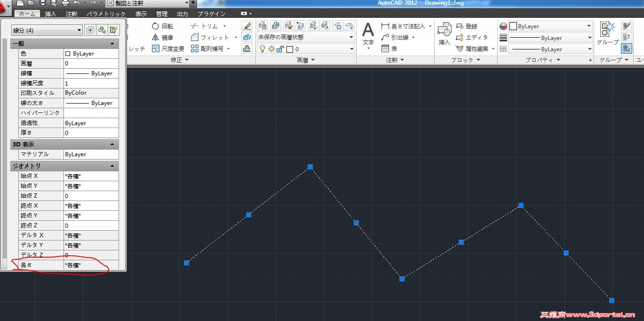The width and height of the screenshot is (644, 321).
Task: Open the Block Editor (エディタ)
Action: tap(472, 37)
